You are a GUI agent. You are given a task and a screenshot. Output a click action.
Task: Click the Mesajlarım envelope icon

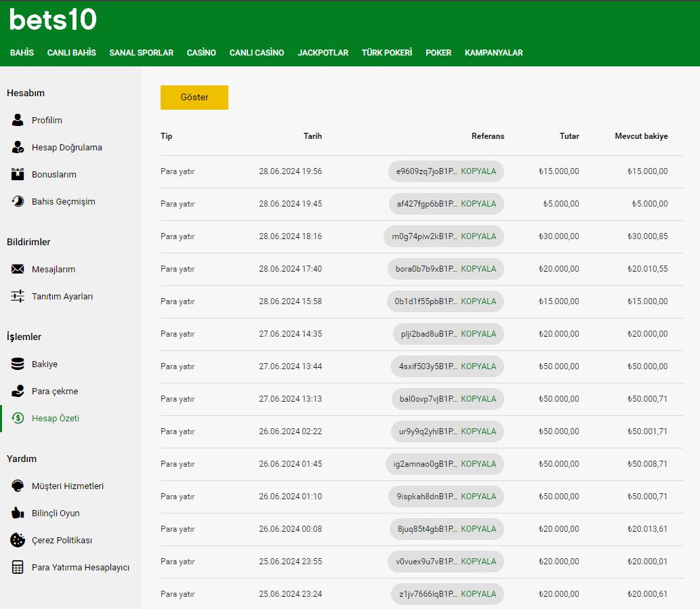click(x=18, y=270)
